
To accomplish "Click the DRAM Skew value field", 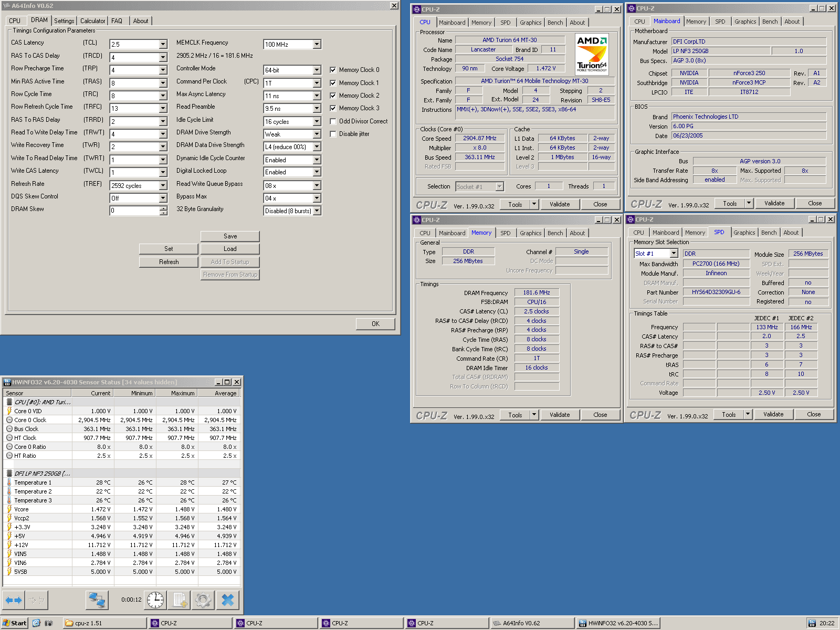I will (134, 211).
